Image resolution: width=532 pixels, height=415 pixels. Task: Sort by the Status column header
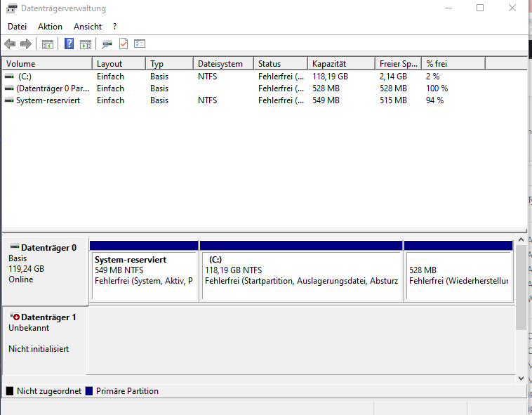[x=281, y=64]
